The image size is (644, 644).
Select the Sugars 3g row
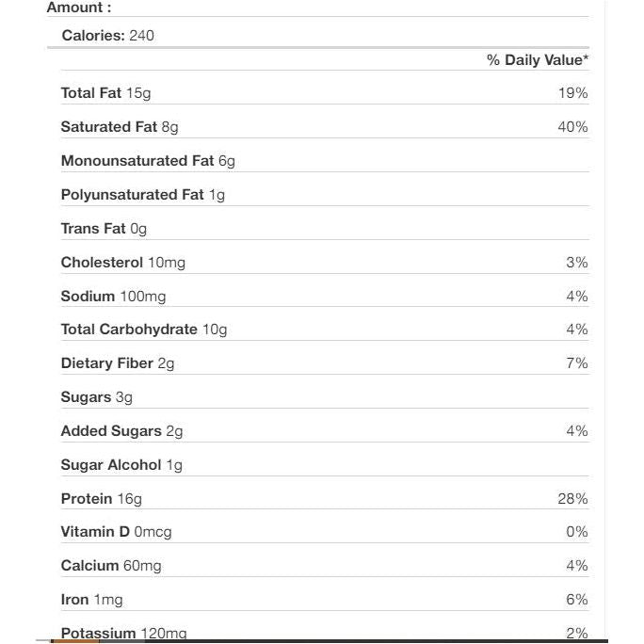click(x=96, y=397)
